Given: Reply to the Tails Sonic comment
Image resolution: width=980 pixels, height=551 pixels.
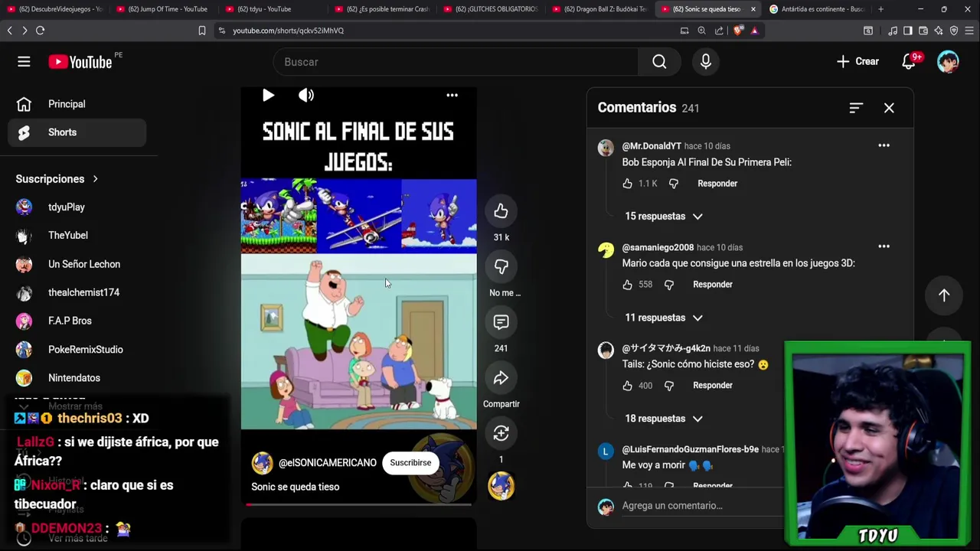Looking at the screenshot, I should click(x=713, y=386).
